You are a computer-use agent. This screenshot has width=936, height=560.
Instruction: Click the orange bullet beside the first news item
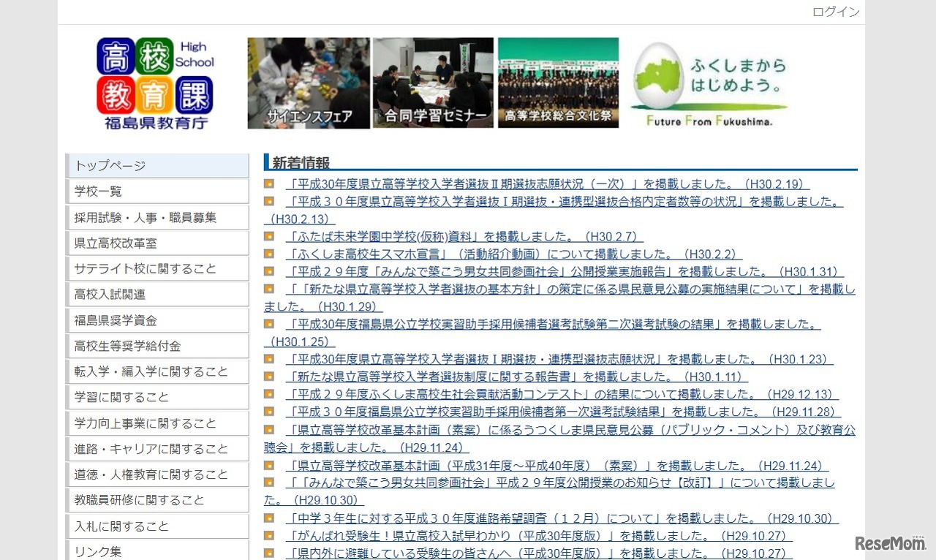270,183
